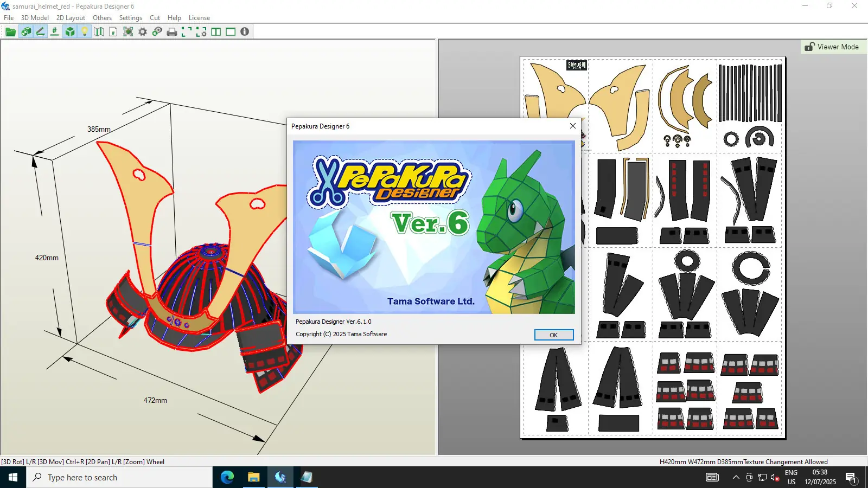
Task: Open File Explorer from the taskbar
Action: point(253,477)
